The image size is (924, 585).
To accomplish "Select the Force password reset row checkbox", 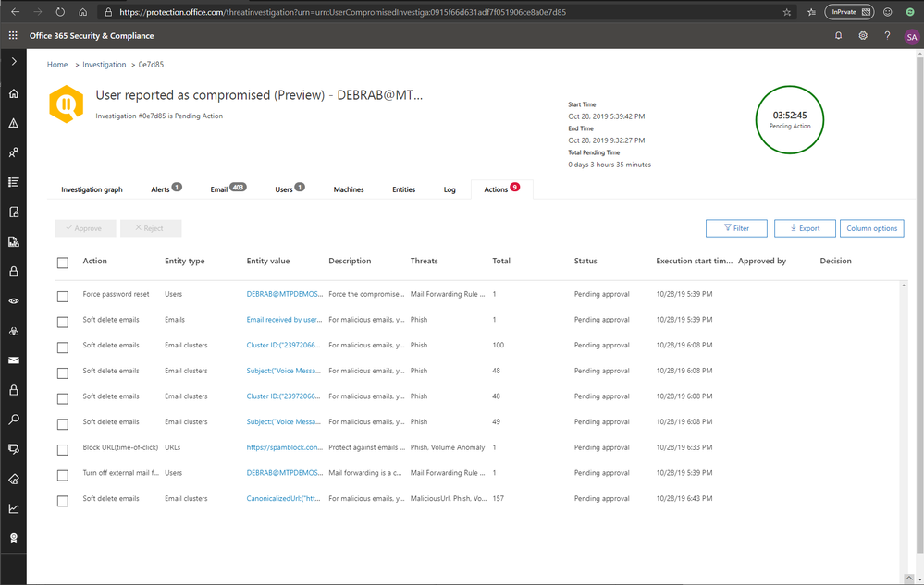I will tap(63, 296).
